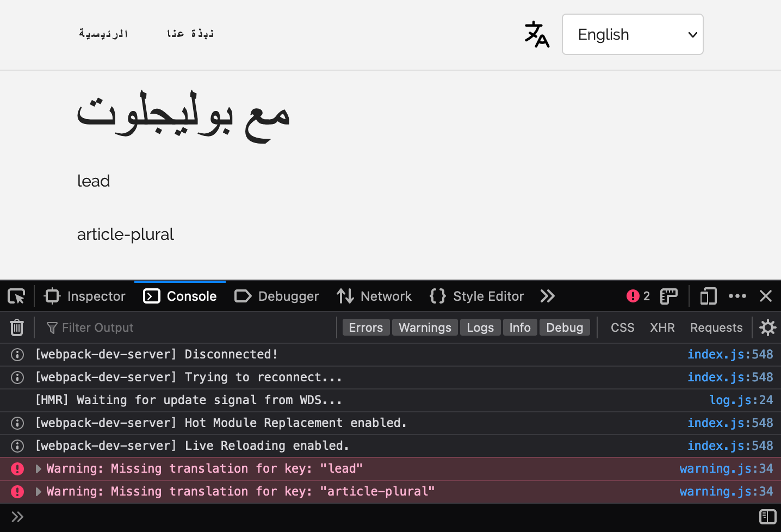Toggle Responsive Design Mode

point(708,296)
